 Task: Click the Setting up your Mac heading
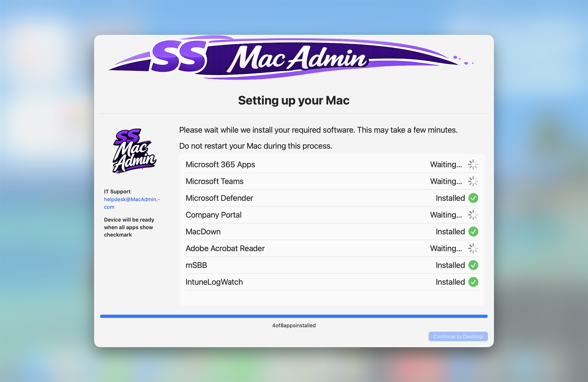tap(294, 100)
